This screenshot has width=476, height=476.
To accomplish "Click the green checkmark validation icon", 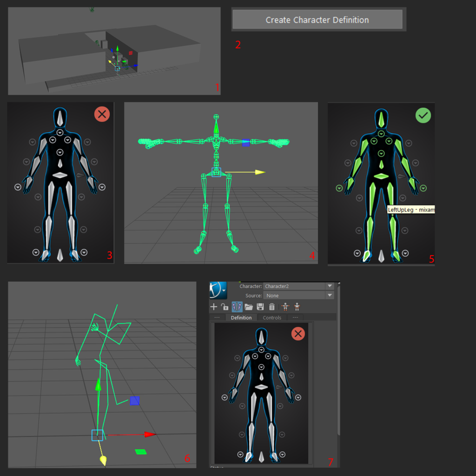I will [423, 115].
